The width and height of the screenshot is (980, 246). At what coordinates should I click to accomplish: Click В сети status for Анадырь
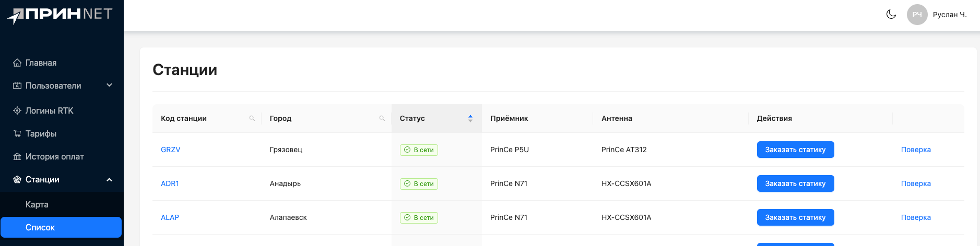pyautogui.click(x=419, y=184)
